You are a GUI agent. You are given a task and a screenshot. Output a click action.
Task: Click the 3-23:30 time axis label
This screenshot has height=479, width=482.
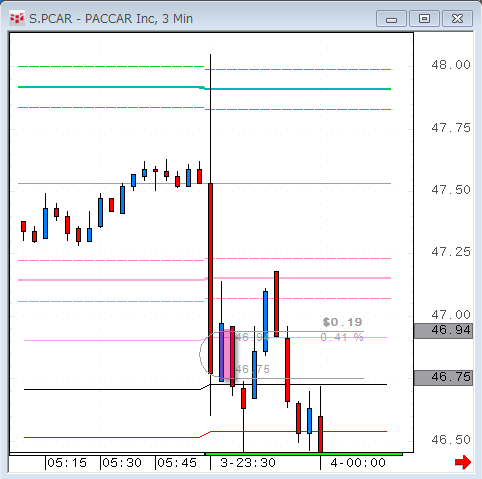click(248, 463)
